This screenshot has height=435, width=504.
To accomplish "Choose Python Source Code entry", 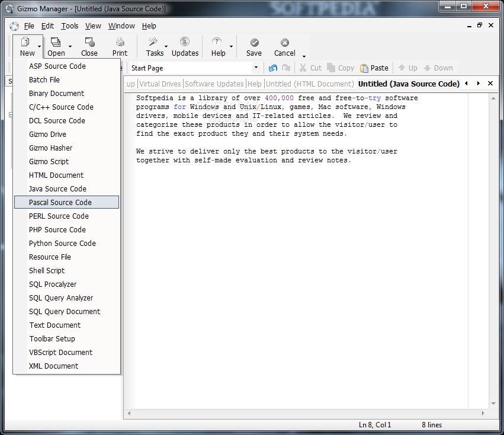I will click(66, 243).
